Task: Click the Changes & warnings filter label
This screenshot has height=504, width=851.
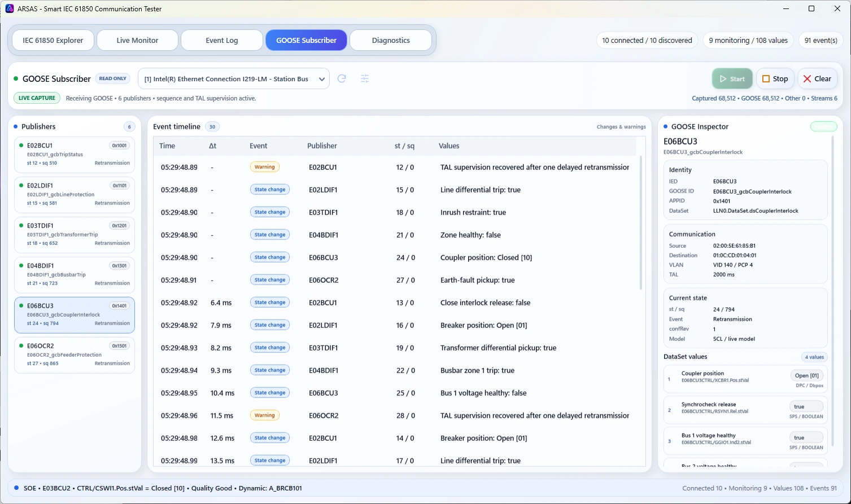Action: pos(621,127)
